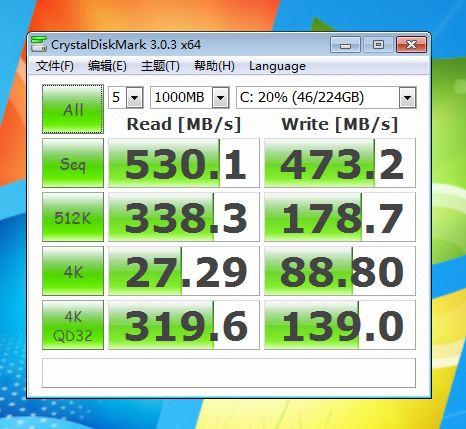Close the CrystalDiskMark window
Image resolution: width=466 pixels, height=429 pixels.
[x=412, y=45]
